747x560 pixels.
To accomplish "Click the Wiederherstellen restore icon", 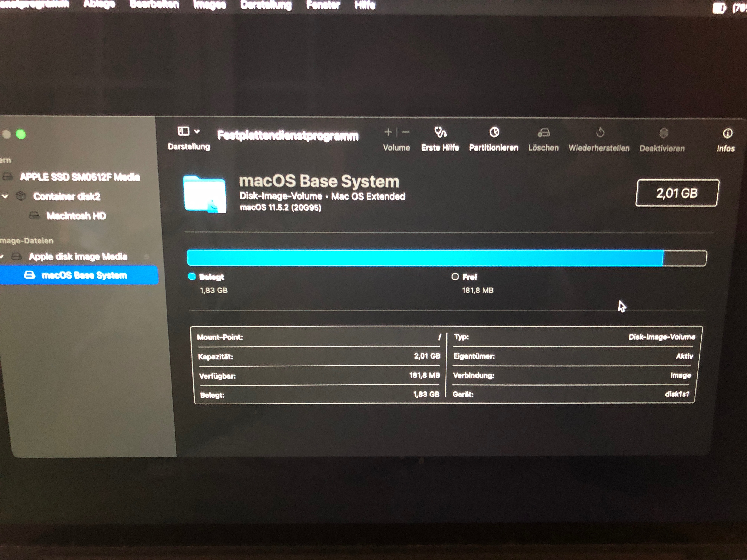I will point(600,133).
